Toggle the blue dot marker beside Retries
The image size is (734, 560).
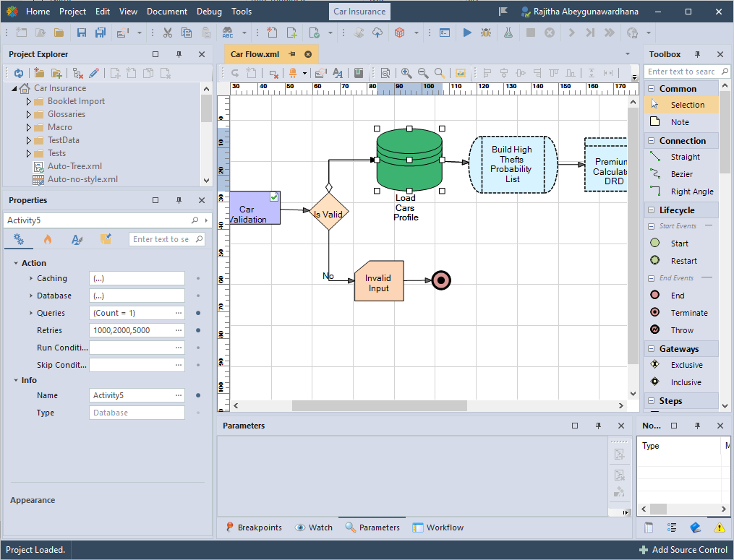(198, 330)
